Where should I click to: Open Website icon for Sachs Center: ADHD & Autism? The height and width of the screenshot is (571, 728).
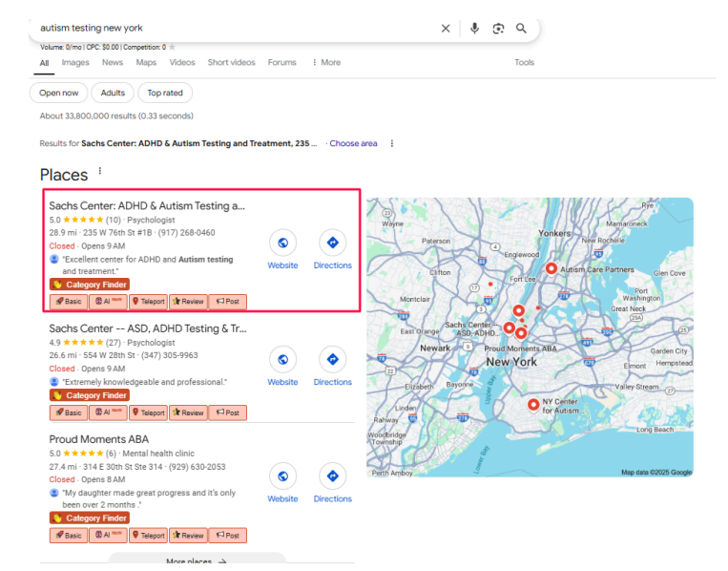point(282,243)
